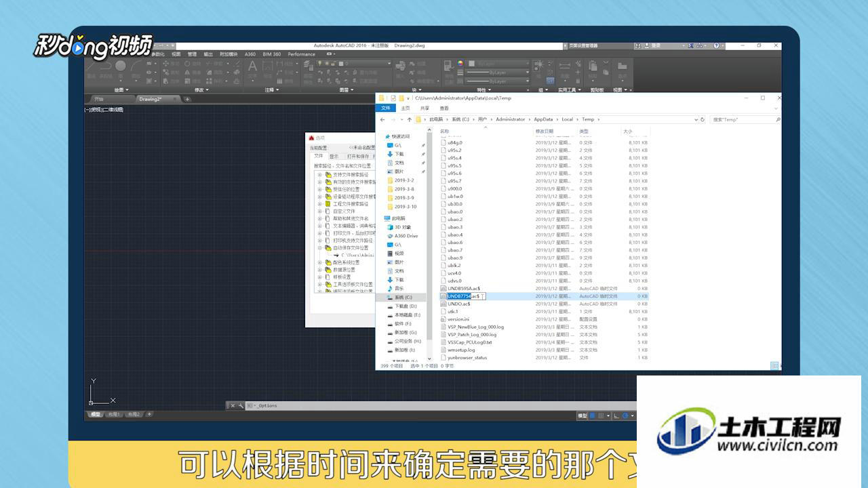The width and height of the screenshot is (868, 488).
Task: Go back with Explorer back arrow
Action: [x=384, y=119]
